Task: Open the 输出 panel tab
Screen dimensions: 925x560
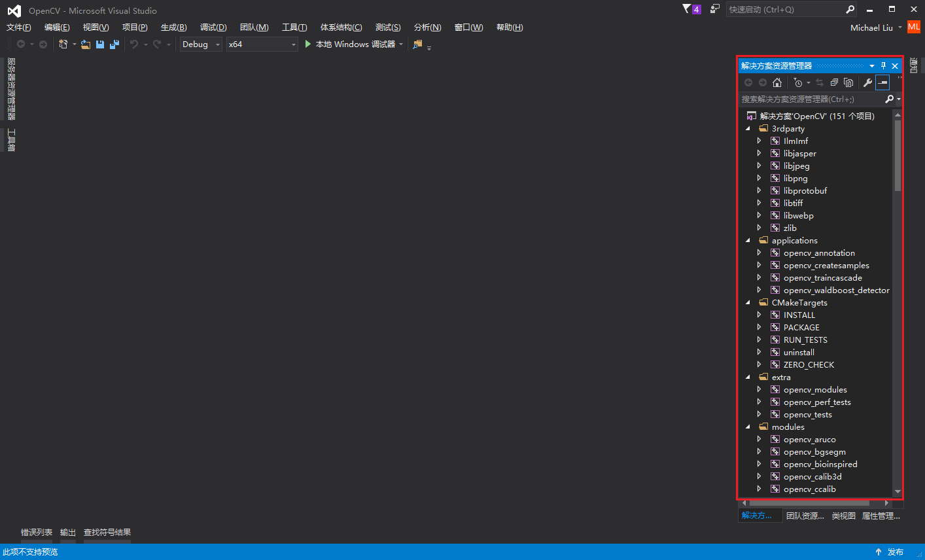Action: tap(68, 533)
